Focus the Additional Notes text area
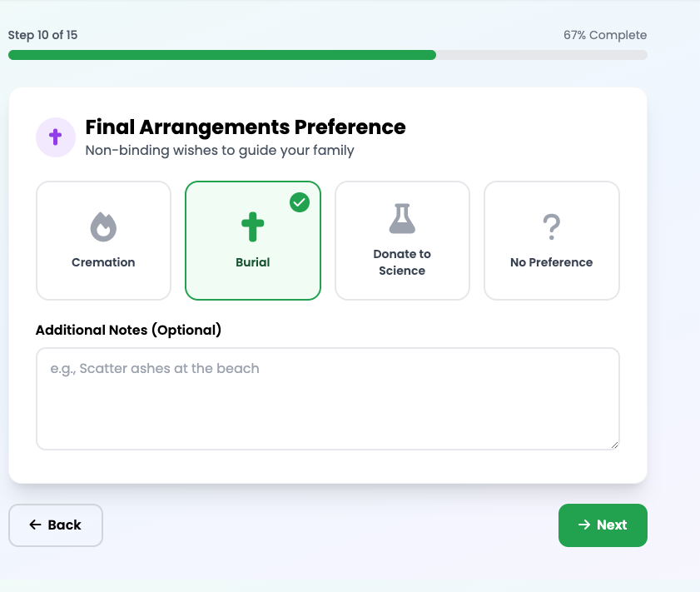 pyautogui.click(x=327, y=398)
